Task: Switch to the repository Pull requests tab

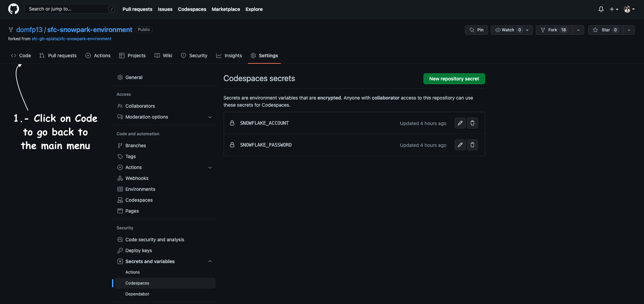Action: pyautogui.click(x=58, y=56)
